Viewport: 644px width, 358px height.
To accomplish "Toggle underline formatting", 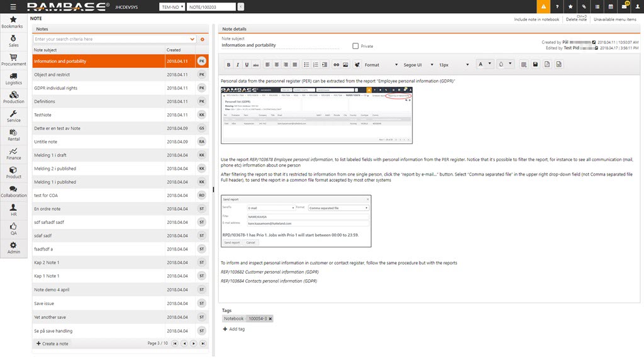I will (247, 65).
